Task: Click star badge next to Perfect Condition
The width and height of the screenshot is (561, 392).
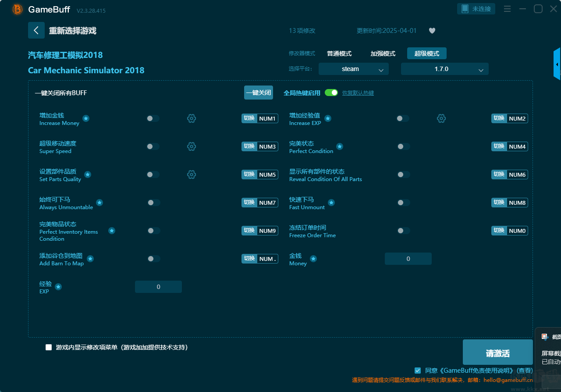Action: pos(340,146)
